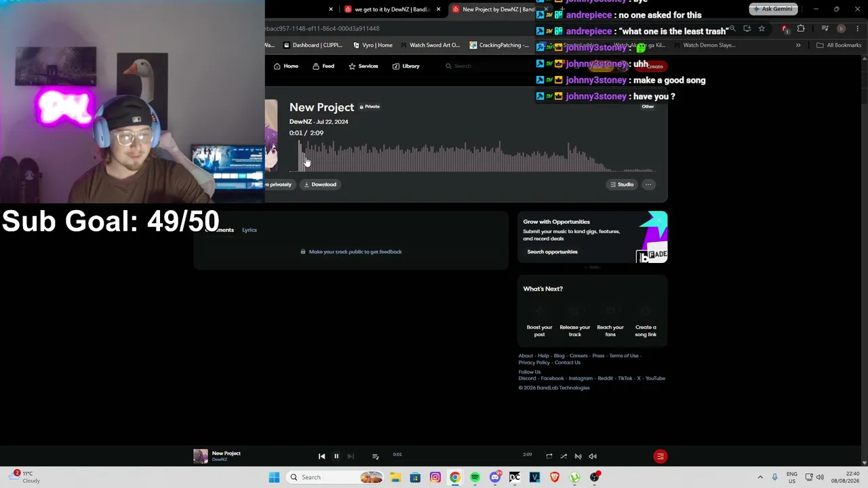The width and height of the screenshot is (868, 488).
Task: Open the Help footer link
Action: tap(543, 356)
